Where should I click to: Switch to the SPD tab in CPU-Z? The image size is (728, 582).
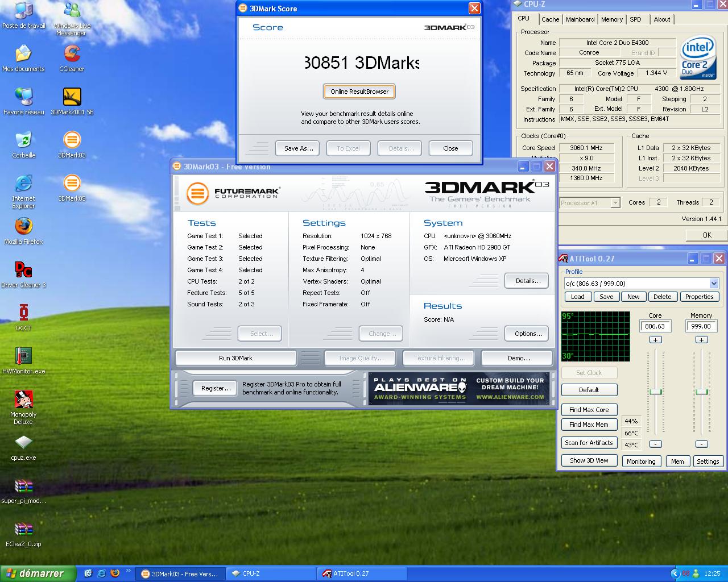635,19
